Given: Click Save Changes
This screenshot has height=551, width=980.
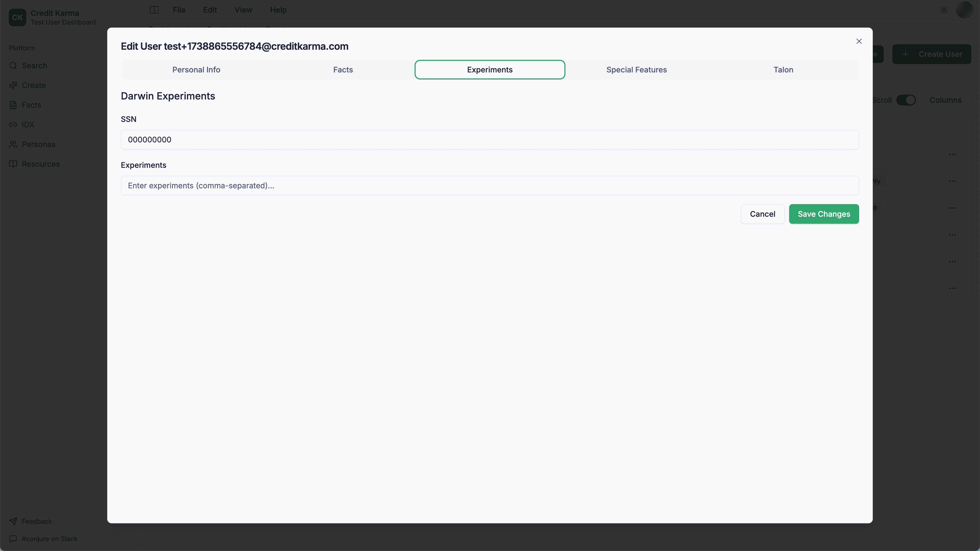Looking at the screenshot, I should click(x=824, y=214).
